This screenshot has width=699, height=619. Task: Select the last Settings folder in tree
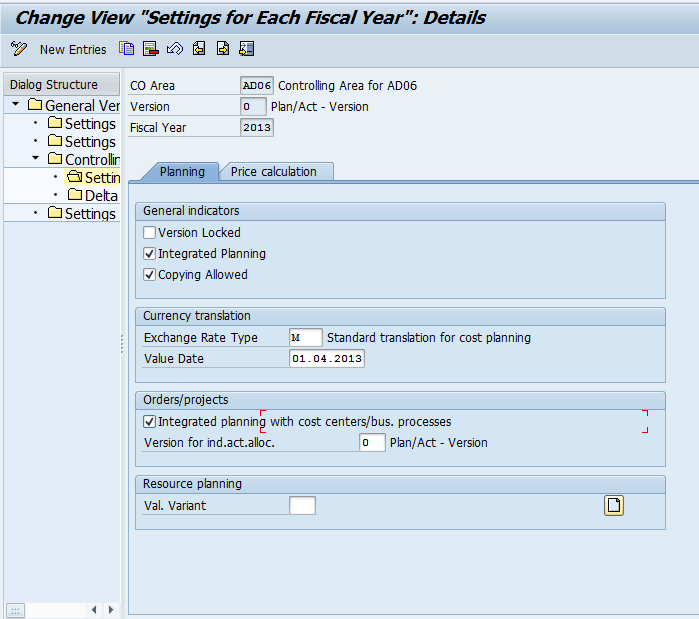(x=82, y=213)
